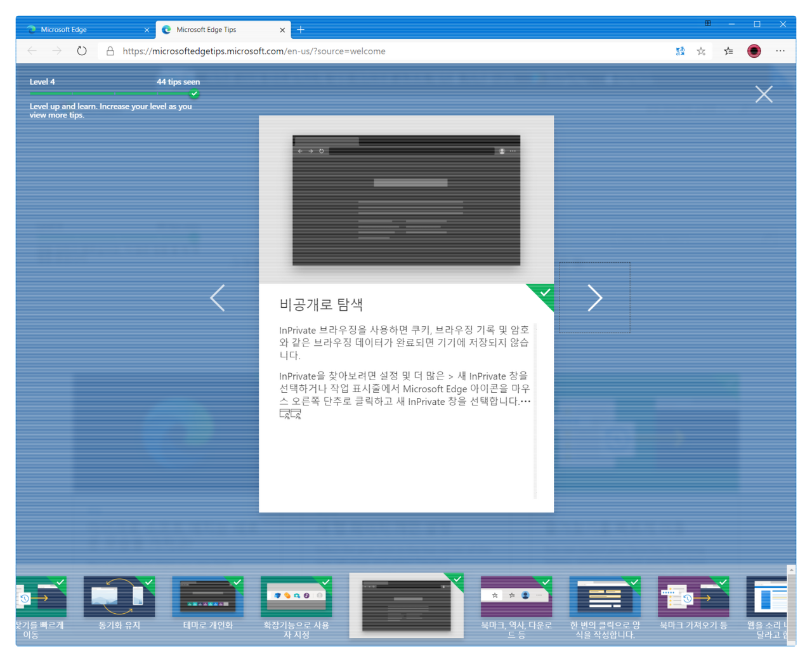The height and width of the screenshot is (662, 812).
Task: Click the tab actions icon in the title bar
Action: (707, 23)
